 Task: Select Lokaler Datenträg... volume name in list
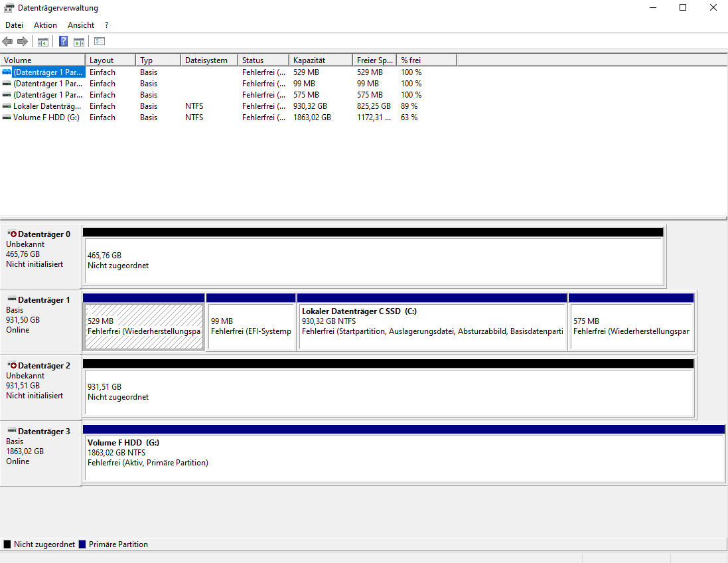click(47, 106)
